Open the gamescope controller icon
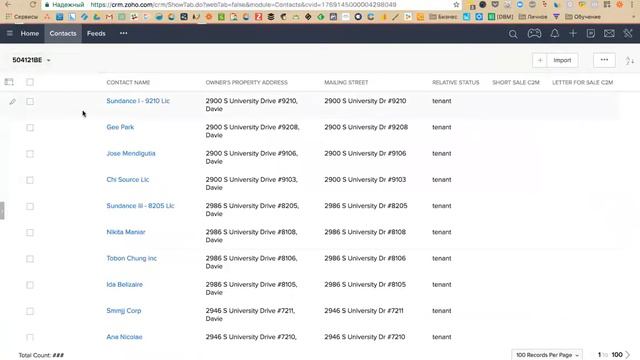640x360 pixels. 534,33
